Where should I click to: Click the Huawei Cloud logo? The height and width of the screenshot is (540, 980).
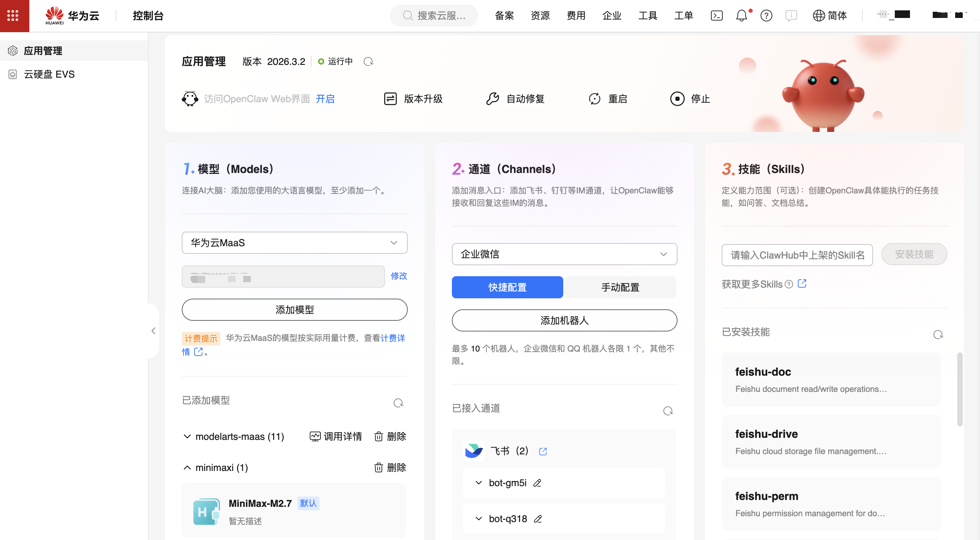[x=72, y=16]
